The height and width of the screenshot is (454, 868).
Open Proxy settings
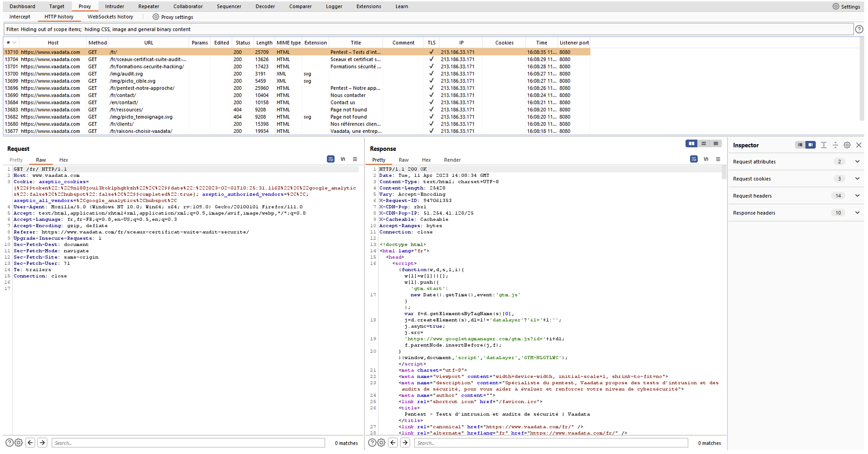pyautogui.click(x=173, y=17)
